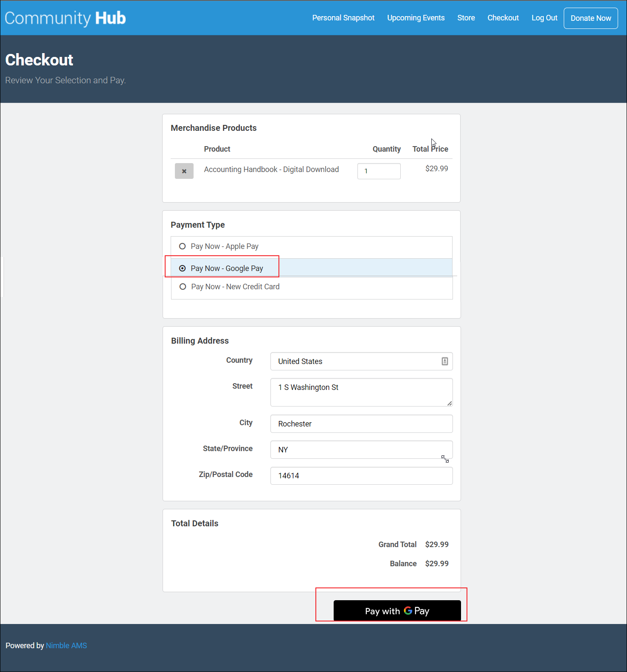The width and height of the screenshot is (627, 672).
Task: Navigate to Checkout in the top nav
Action: tap(503, 18)
